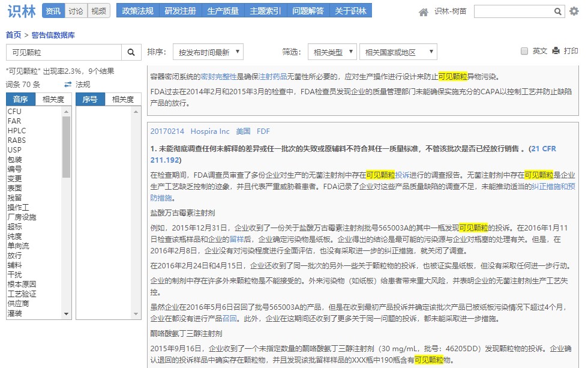This screenshot has width=588, height=368.
Task: Open the 按发布时间最新 sort dropdown
Action: (208, 52)
